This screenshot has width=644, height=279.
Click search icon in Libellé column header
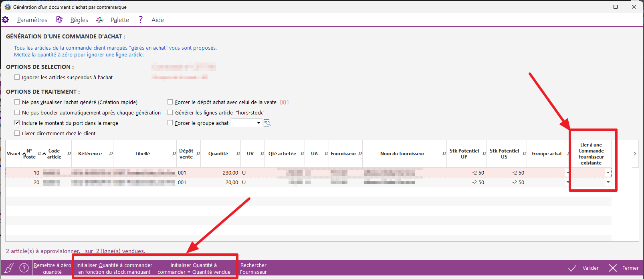(x=174, y=154)
